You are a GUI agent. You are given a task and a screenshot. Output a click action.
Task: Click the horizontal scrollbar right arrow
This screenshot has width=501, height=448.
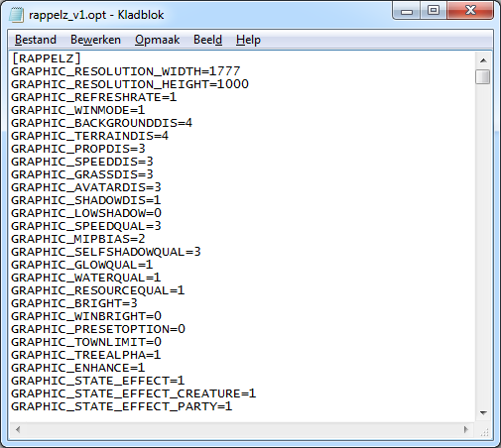tap(466, 429)
